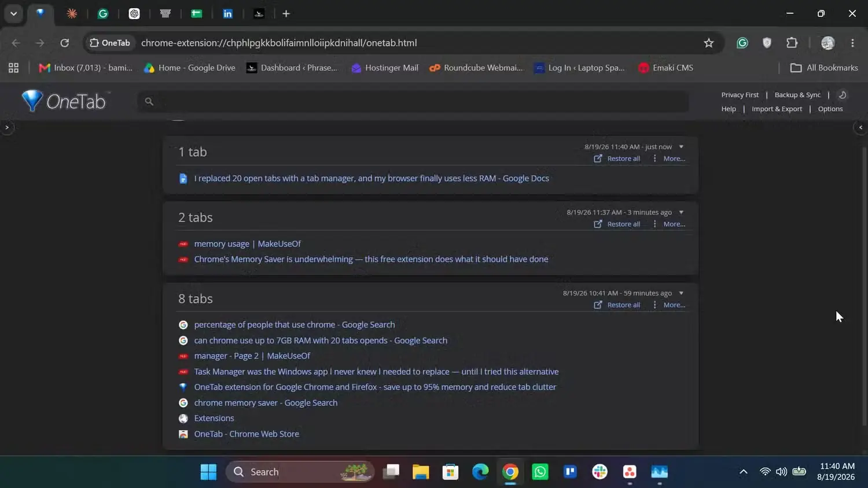Image resolution: width=868 pixels, height=488 pixels.
Task: Open dropdown arrow for the 1 tab group
Action: point(681,147)
